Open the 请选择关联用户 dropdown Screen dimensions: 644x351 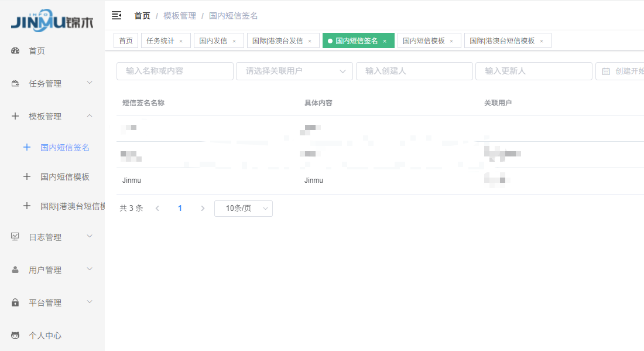[294, 70]
